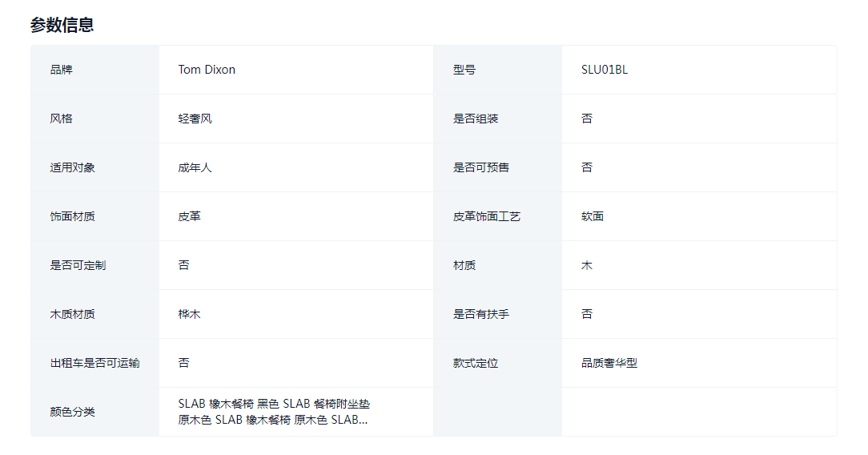The width and height of the screenshot is (868, 455).
Task: Click the 款式定位 label
Action: (476, 363)
